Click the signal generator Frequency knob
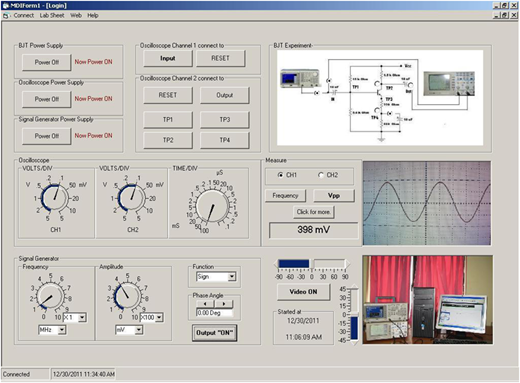 click(50, 296)
